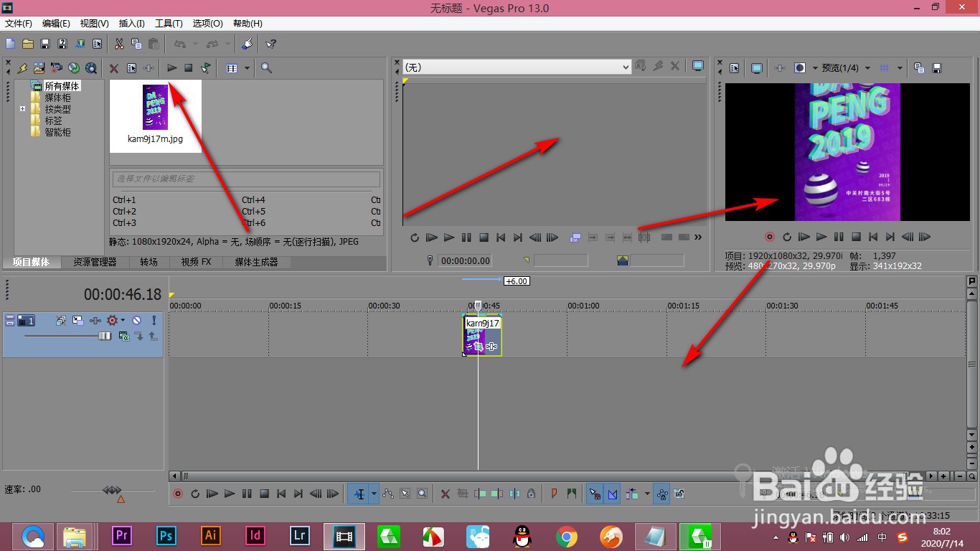Switch to 资源管理器 tab
Viewport: 980px width, 551px height.
[x=95, y=263]
